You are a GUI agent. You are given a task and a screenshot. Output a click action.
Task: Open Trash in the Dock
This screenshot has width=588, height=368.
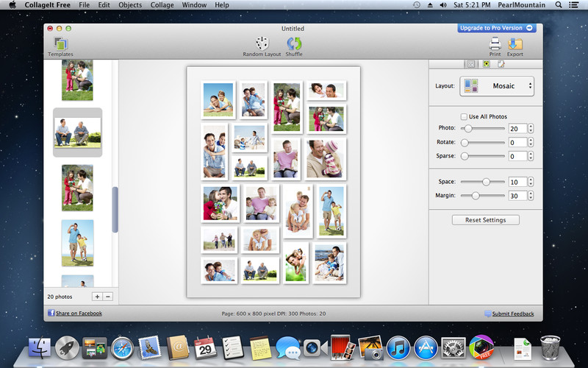click(x=550, y=347)
